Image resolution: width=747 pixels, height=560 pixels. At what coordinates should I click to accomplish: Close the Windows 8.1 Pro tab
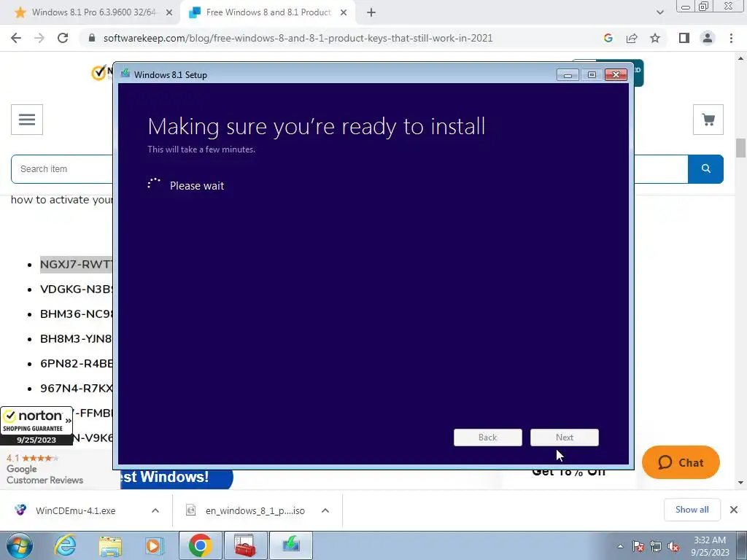(169, 12)
